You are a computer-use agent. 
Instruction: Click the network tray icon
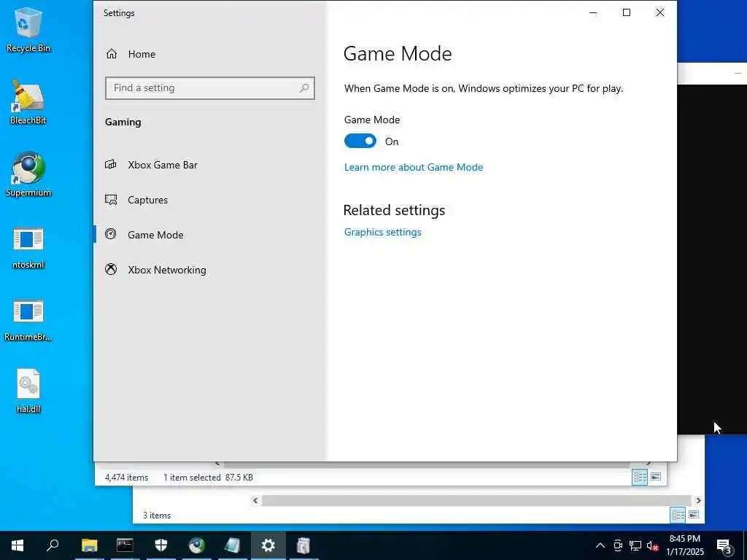click(635, 545)
